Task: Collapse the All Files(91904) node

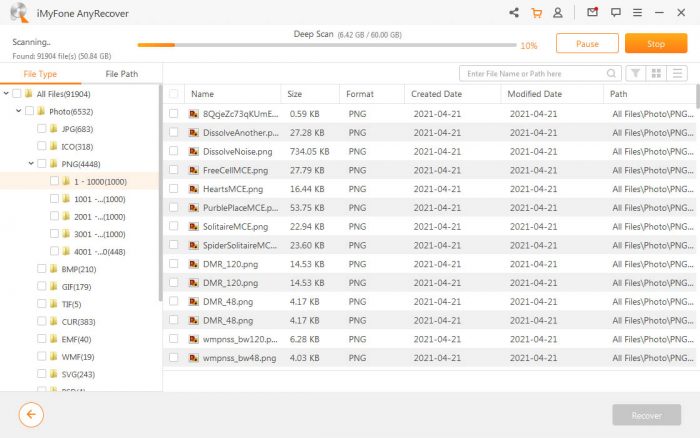Action: (x=7, y=94)
